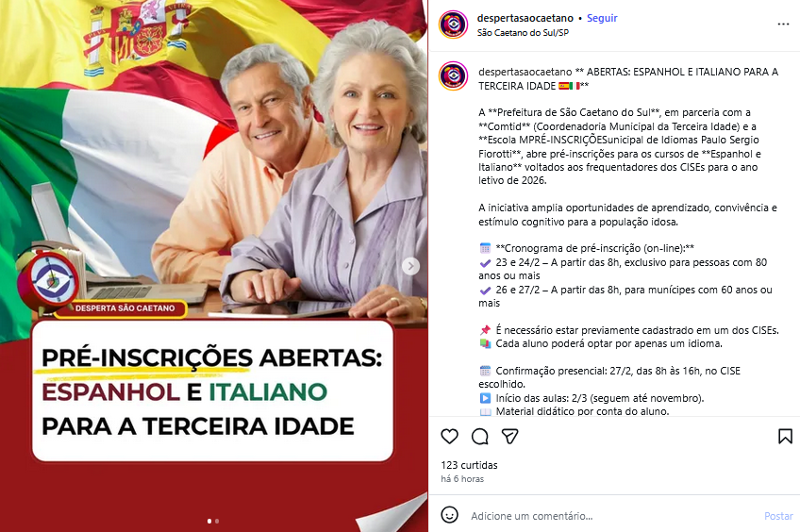
Task: Open the avatar beside the caption
Action: (453, 76)
